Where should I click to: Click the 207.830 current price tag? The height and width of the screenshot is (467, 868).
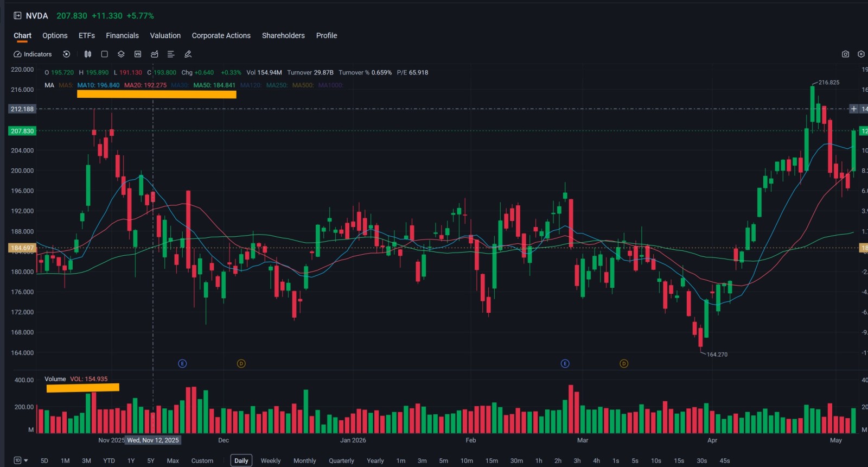click(22, 131)
